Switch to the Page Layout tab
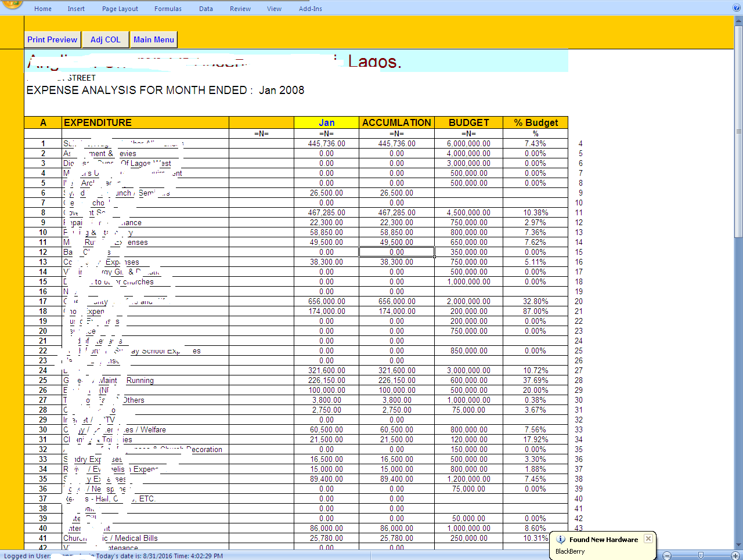 pyautogui.click(x=120, y=9)
